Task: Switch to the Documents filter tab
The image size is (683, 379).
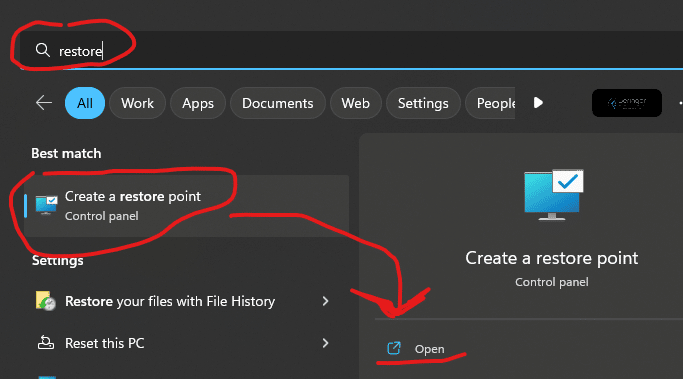Action: (x=277, y=103)
